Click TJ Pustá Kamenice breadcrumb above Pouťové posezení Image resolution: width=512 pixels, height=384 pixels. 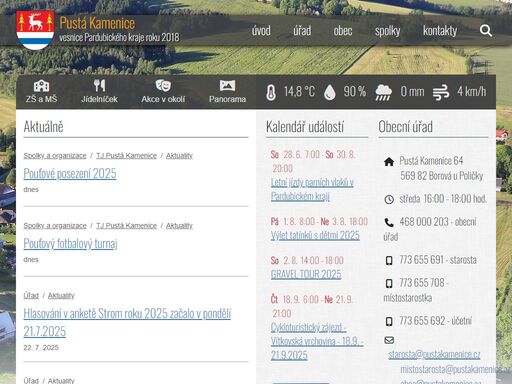pyautogui.click(x=127, y=156)
